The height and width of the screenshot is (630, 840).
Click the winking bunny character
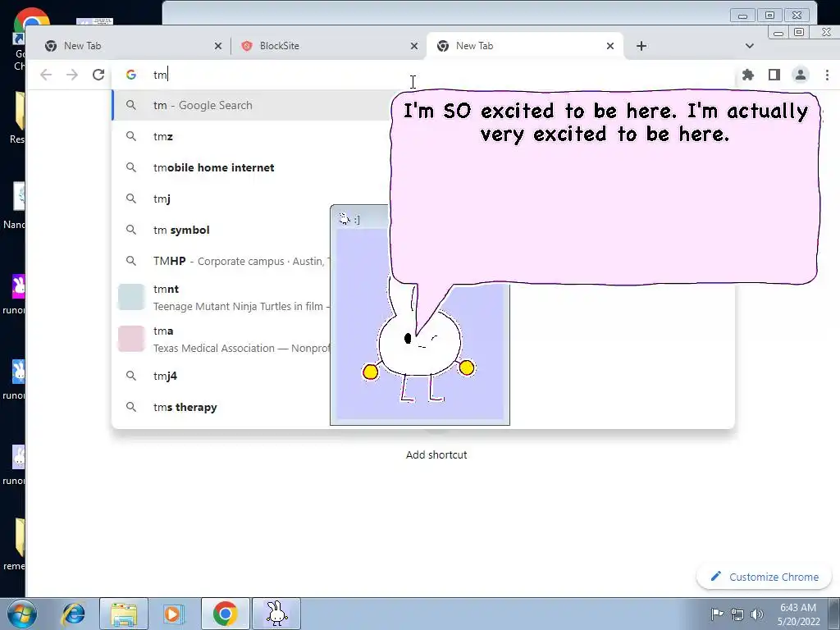click(419, 348)
